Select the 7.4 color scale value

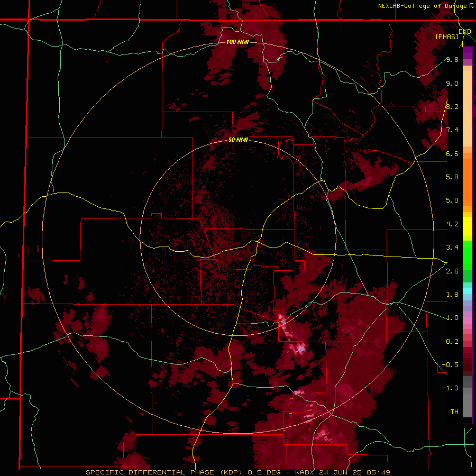click(x=452, y=130)
